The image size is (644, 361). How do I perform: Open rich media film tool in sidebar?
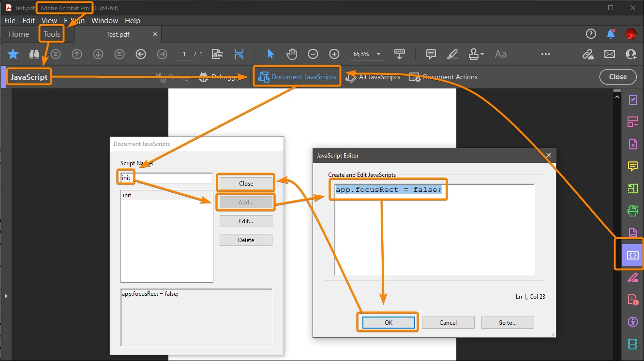633,344
